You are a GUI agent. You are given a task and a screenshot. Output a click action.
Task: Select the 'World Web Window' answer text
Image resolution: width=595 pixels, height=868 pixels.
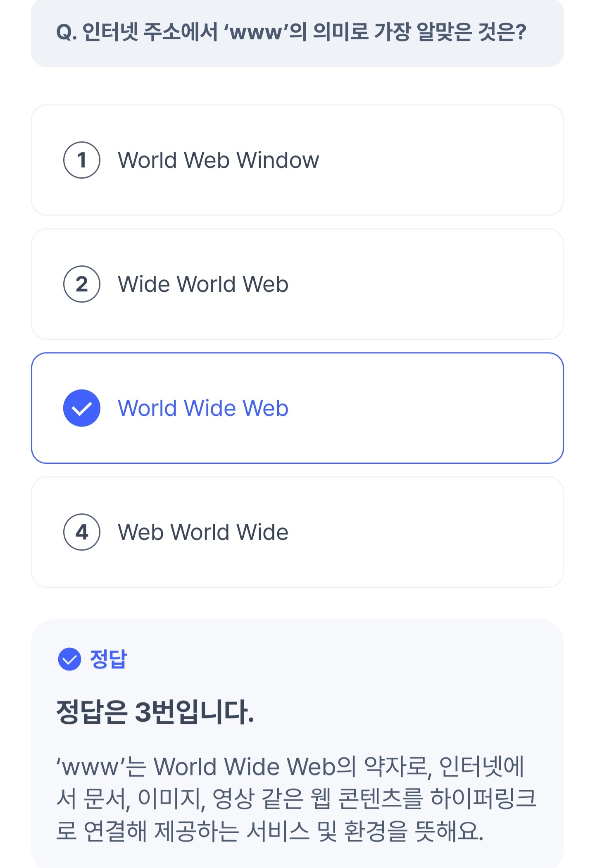coord(218,160)
